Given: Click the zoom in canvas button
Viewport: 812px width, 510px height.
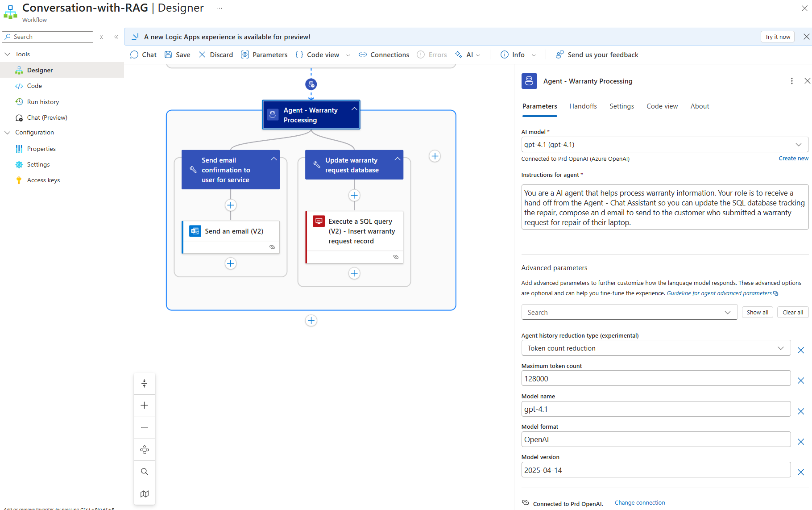Looking at the screenshot, I should point(144,405).
